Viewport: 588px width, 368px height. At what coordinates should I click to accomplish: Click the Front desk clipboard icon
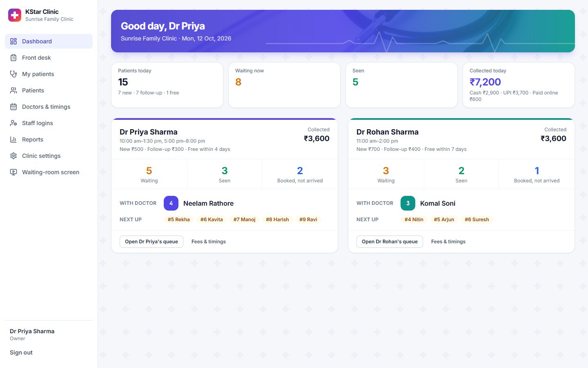[13, 58]
